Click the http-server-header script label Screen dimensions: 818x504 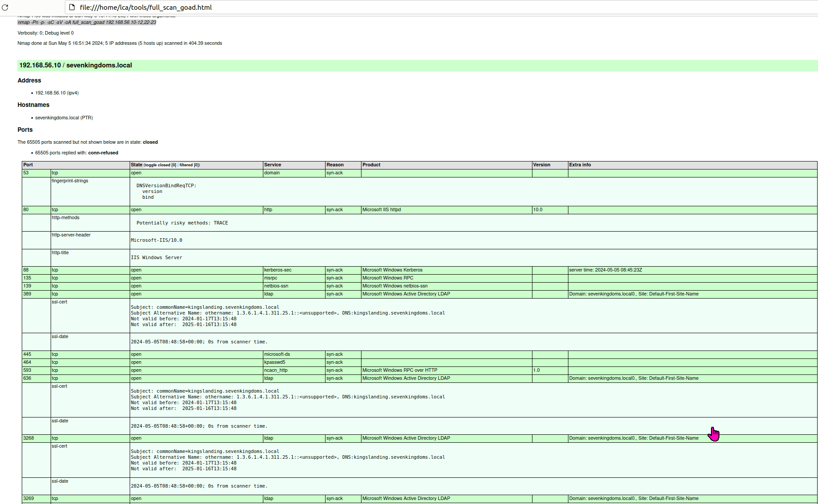71,235
